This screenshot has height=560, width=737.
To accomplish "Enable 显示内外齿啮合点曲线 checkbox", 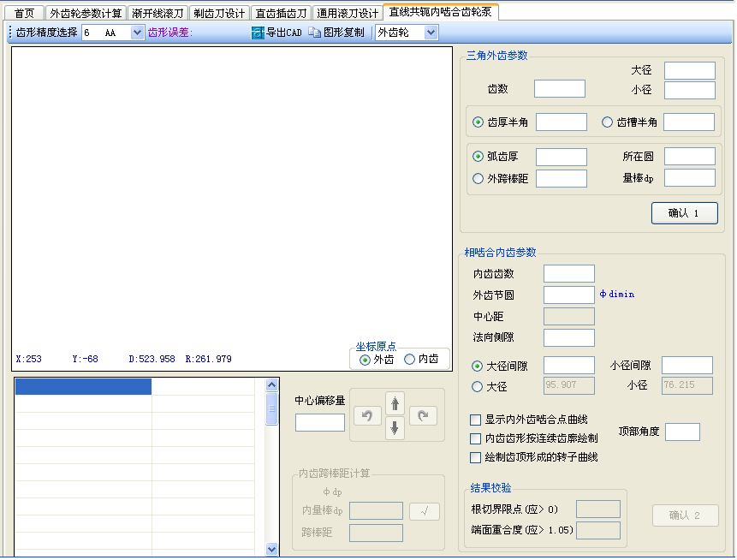I will (476, 420).
